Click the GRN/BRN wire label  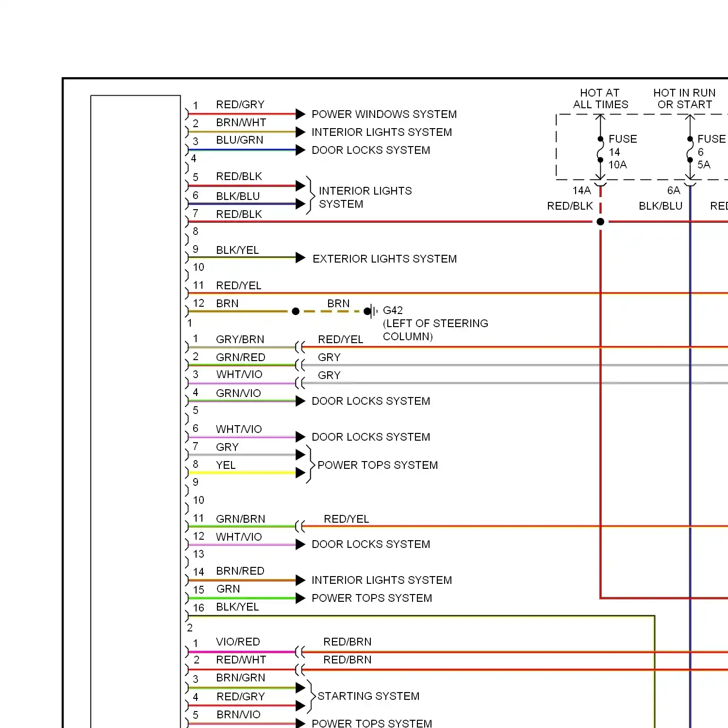point(240,519)
